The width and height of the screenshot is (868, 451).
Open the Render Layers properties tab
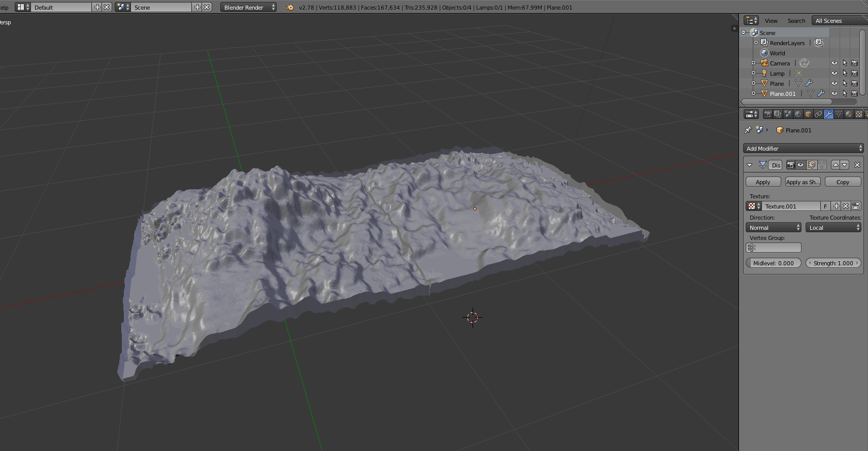pyautogui.click(x=777, y=114)
